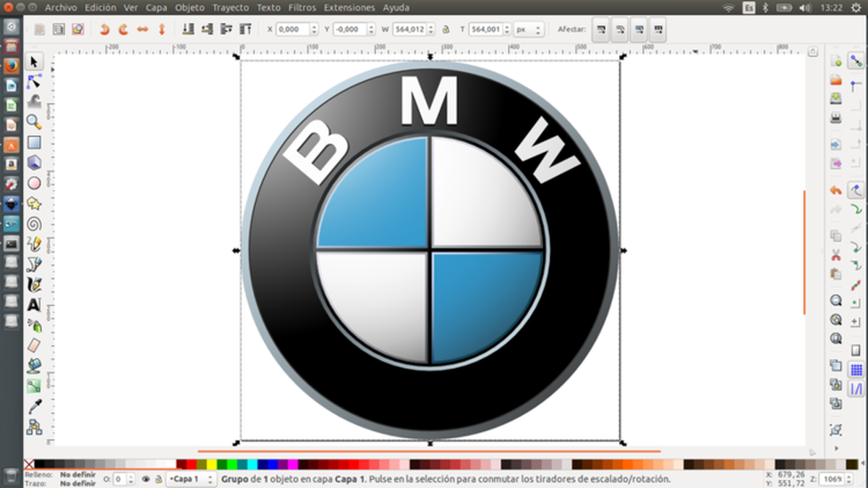Image resolution: width=868 pixels, height=488 pixels.
Task: Activate the Spiral tool
Action: click(x=34, y=224)
